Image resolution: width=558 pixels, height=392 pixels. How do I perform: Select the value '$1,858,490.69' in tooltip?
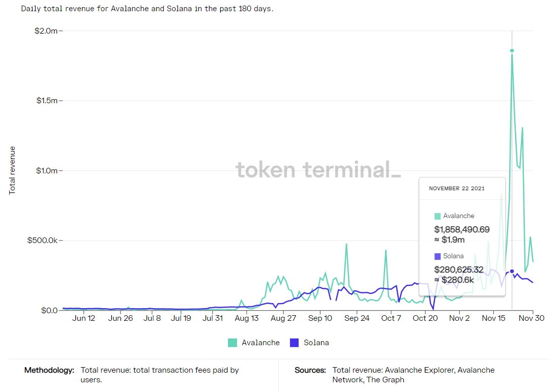click(462, 229)
